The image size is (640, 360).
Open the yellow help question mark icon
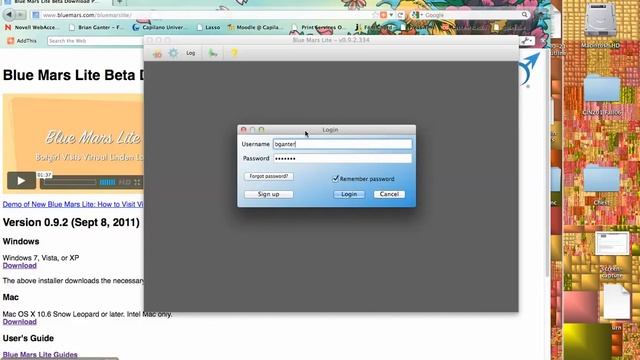(x=234, y=53)
